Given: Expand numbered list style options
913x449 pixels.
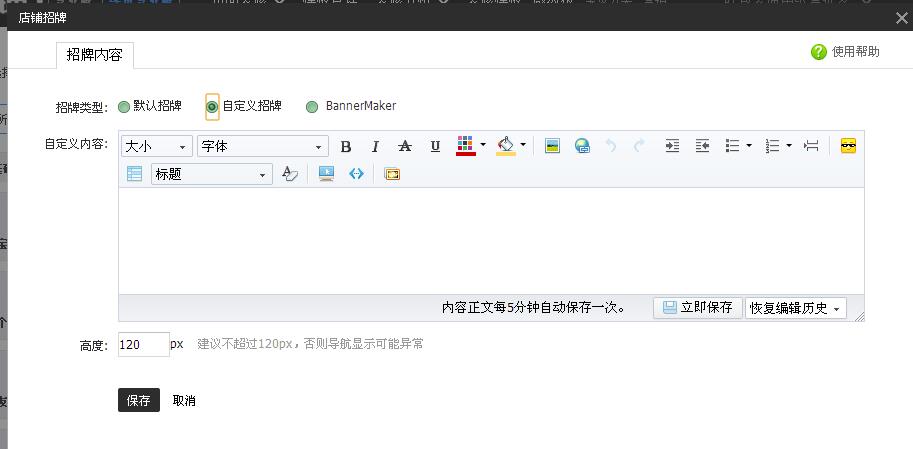Looking at the screenshot, I should click(789, 146).
